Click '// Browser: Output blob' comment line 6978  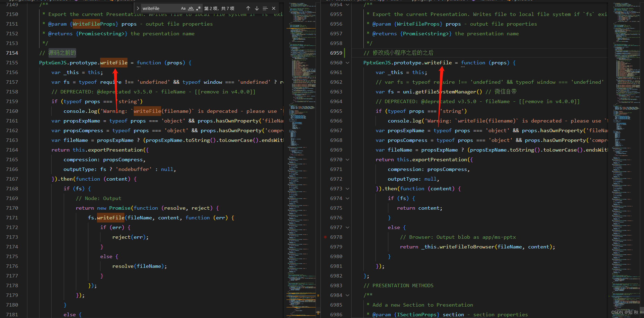(x=458, y=237)
